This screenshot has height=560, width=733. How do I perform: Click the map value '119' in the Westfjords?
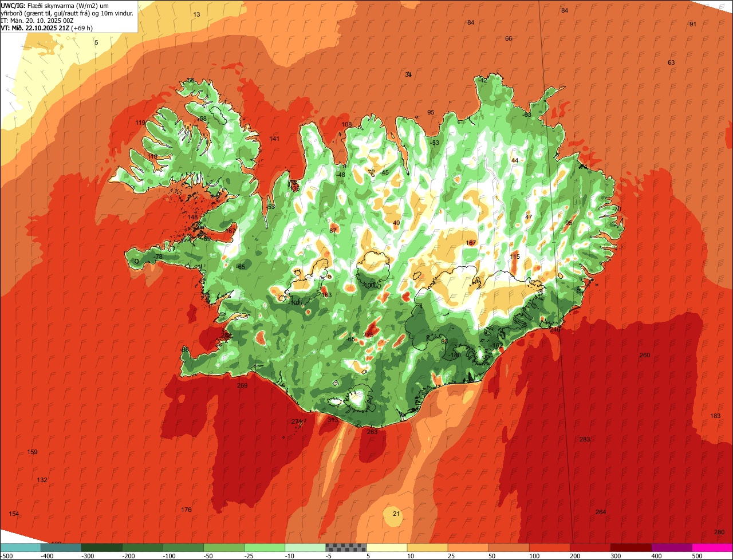coord(140,123)
